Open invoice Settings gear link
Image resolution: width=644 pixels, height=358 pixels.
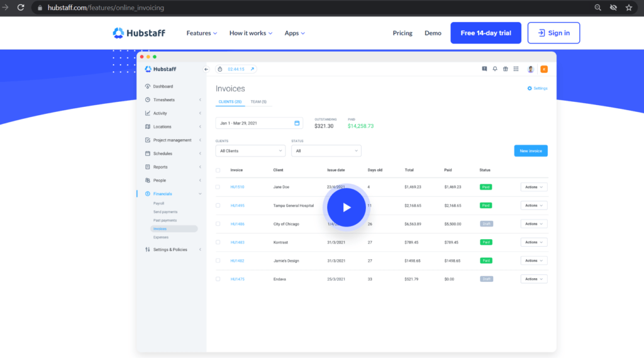click(537, 88)
